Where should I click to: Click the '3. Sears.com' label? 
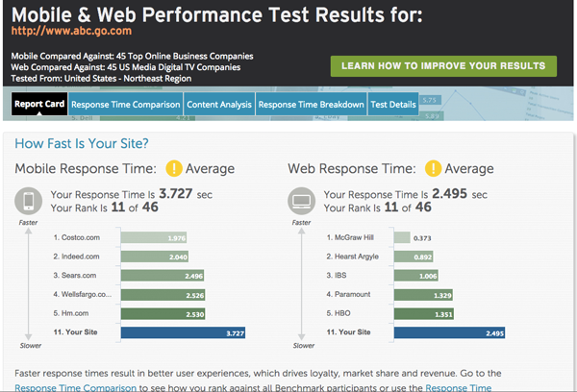pos(75,276)
